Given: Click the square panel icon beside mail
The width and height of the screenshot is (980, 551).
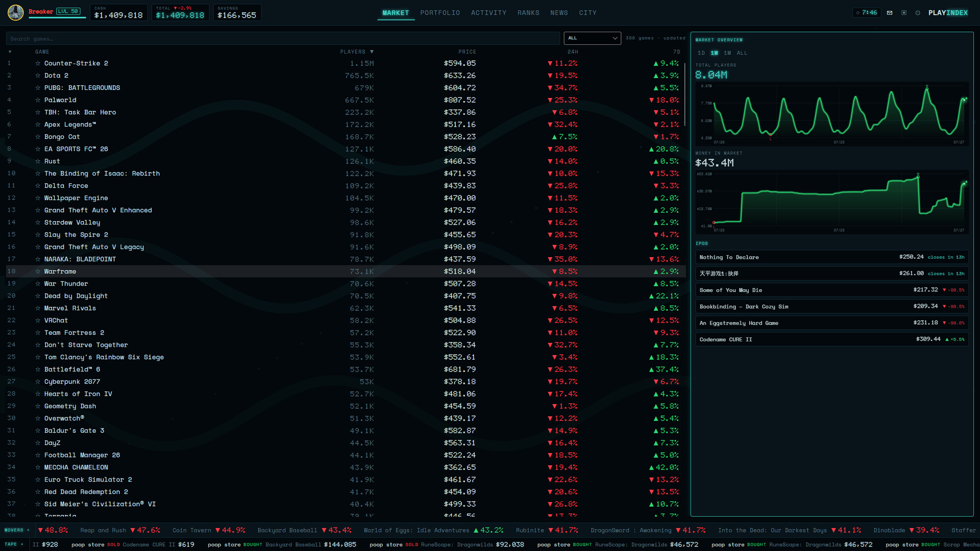Looking at the screenshot, I should coord(904,13).
